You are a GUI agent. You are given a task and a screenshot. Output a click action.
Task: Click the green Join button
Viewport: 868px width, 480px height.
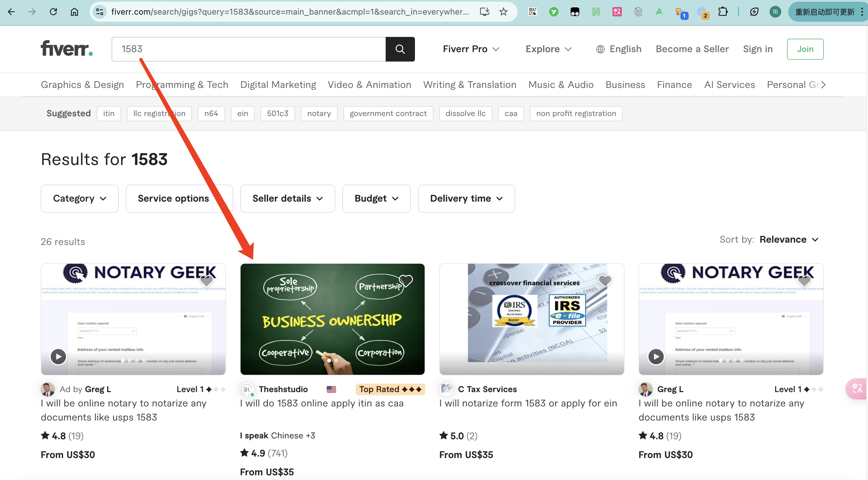(805, 49)
